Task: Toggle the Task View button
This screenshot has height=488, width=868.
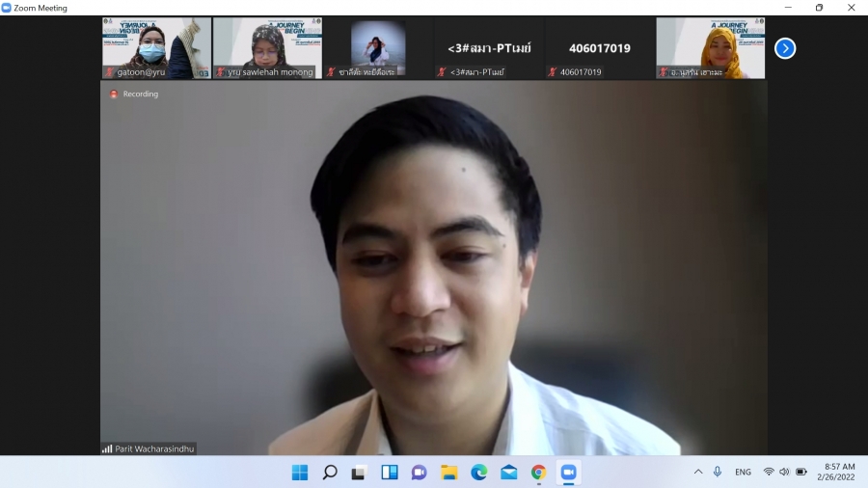Action: (x=359, y=473)
